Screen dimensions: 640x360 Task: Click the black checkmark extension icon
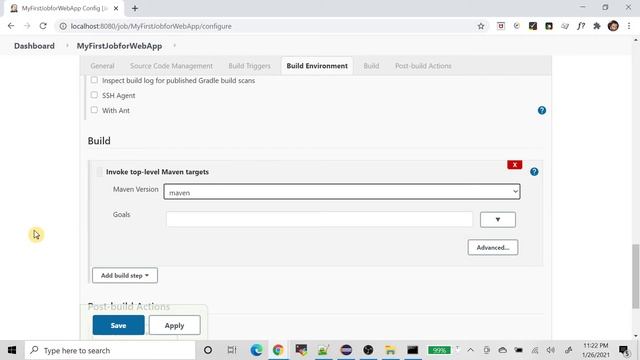tap(533, 26)
